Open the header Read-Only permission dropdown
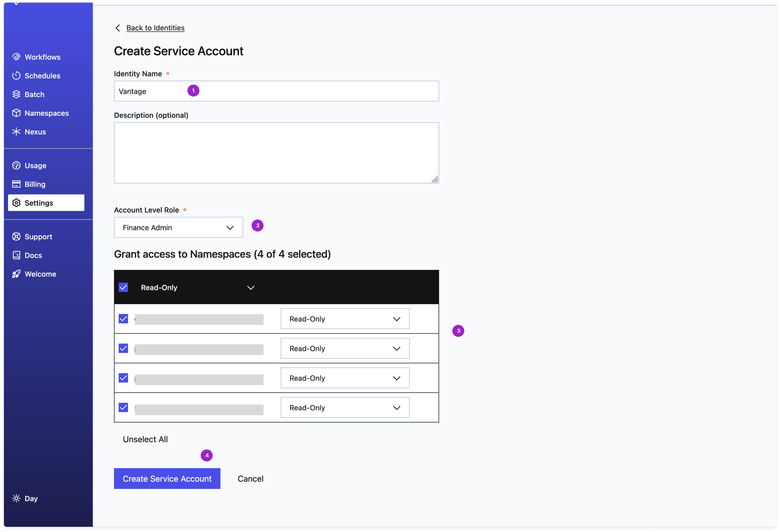Viewport: 780px width, 532px height. point(197,288)
